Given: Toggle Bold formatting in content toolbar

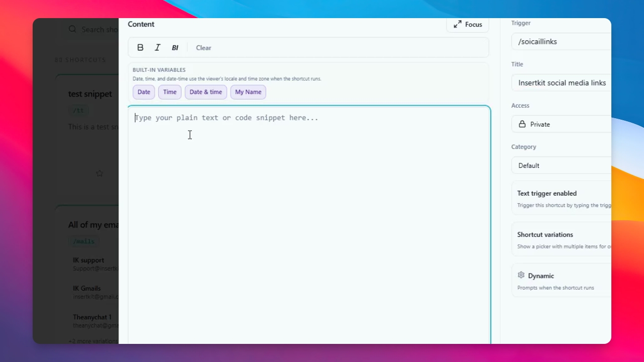Looking at the screenshot, I should (x=141, y=47).
